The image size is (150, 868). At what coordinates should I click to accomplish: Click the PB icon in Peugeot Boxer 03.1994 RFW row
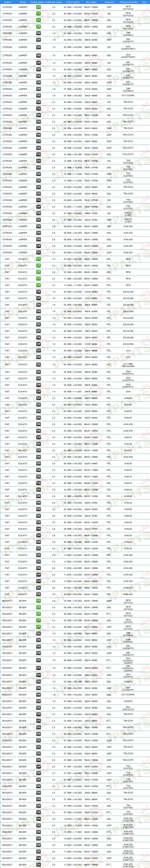[38, 601]
